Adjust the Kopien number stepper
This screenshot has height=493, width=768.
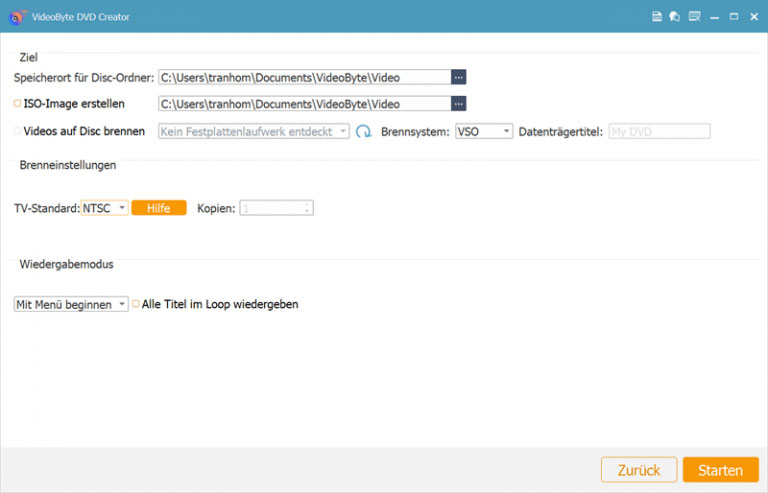tap(308, 208)
